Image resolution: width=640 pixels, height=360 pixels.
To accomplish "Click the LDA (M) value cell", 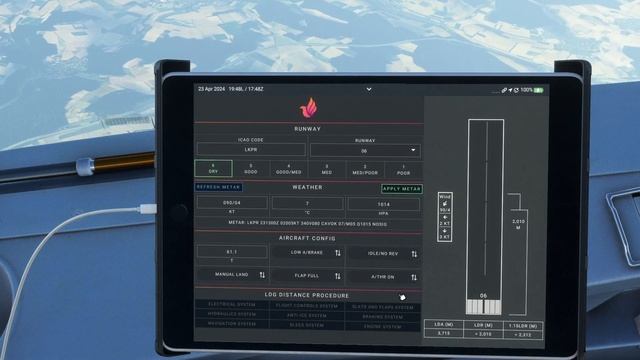I will pos(444,333).
